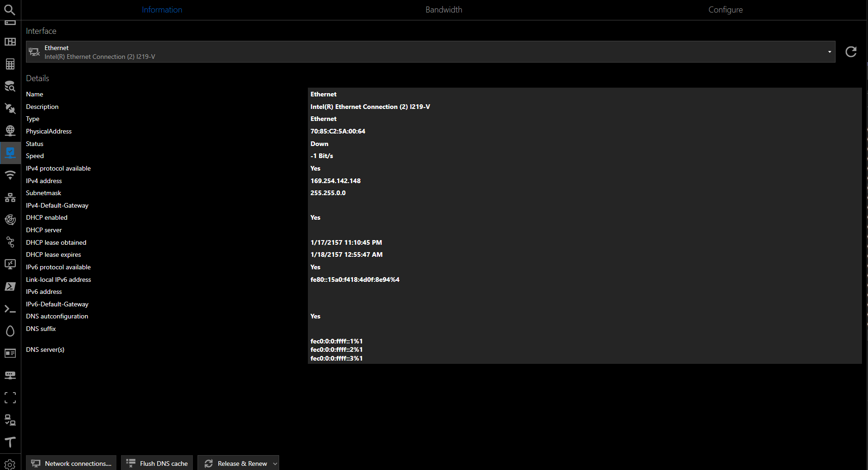The image size is (868, 470).
Task: Select the globe network icon in sidebar
Action: [x=10, y=131]
